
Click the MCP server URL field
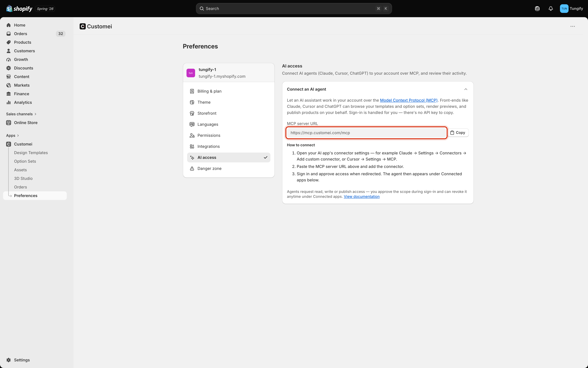tap(366, 133)
